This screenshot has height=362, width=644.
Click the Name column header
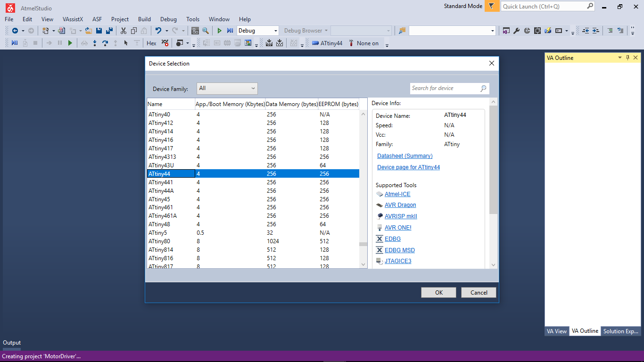pos(171,104)
